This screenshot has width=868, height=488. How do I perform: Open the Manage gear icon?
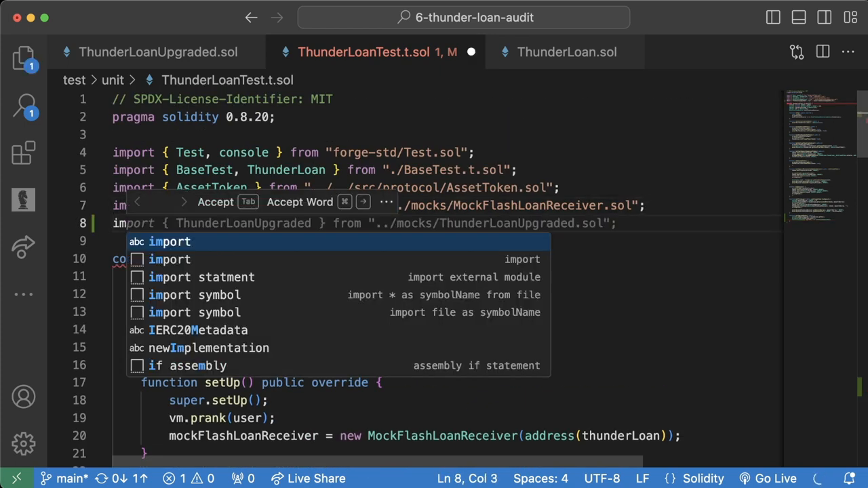24,444
